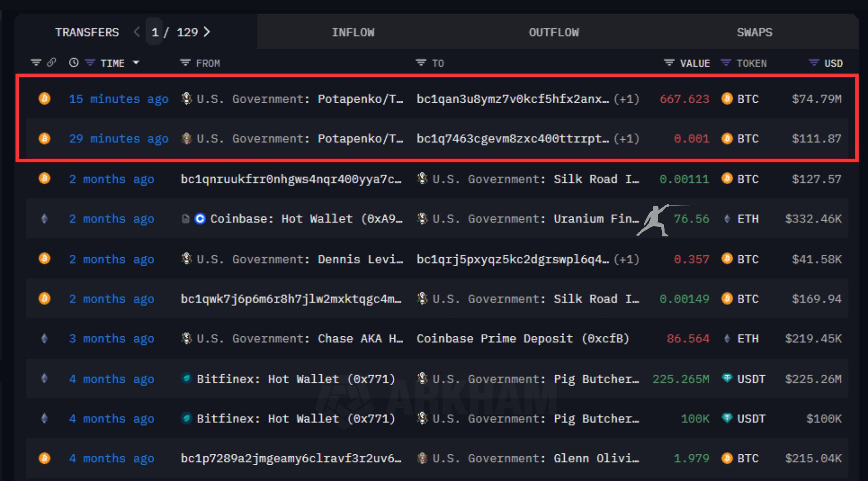Click the current page number field showing 1

(155, 32)
